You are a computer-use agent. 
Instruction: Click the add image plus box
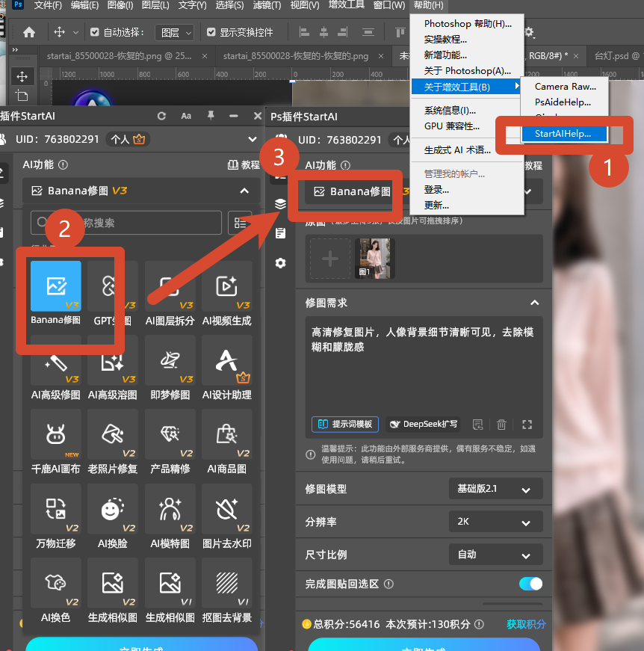coord(330,259)
